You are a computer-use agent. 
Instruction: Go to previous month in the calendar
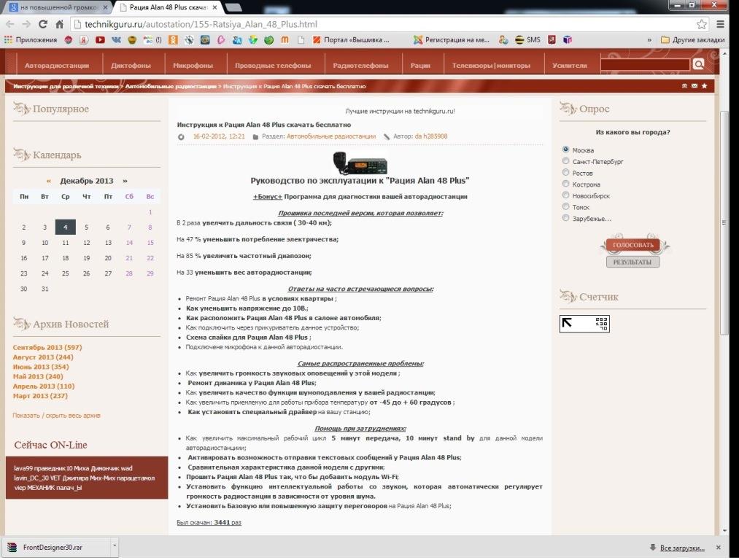[49, 181]
